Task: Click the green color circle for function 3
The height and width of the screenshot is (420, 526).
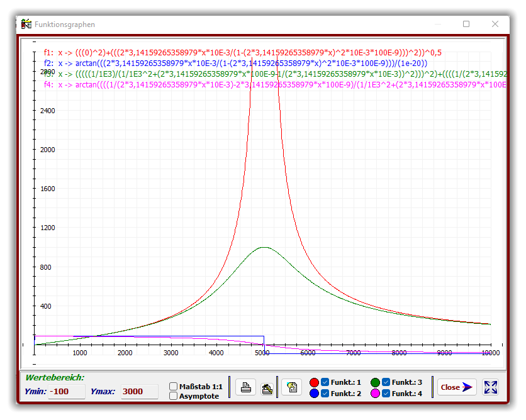Action: click(376, 382)
